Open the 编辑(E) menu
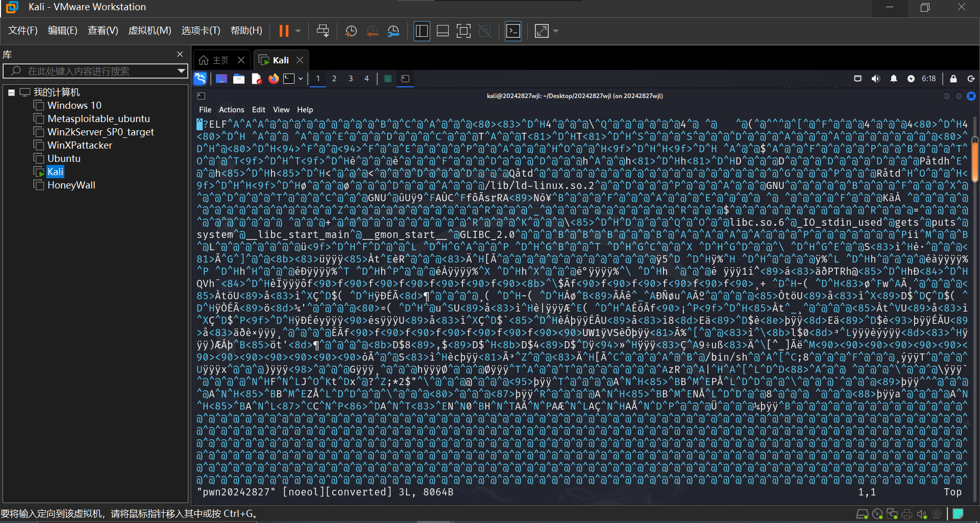The image size is (980, 523). pos(63,31)
